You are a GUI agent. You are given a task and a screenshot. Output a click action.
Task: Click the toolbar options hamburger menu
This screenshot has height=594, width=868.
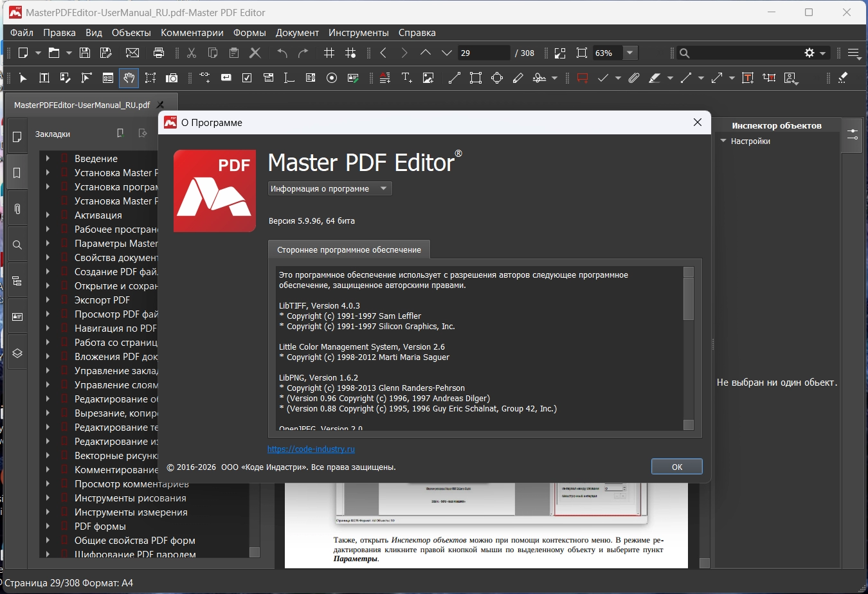[854, 53]
